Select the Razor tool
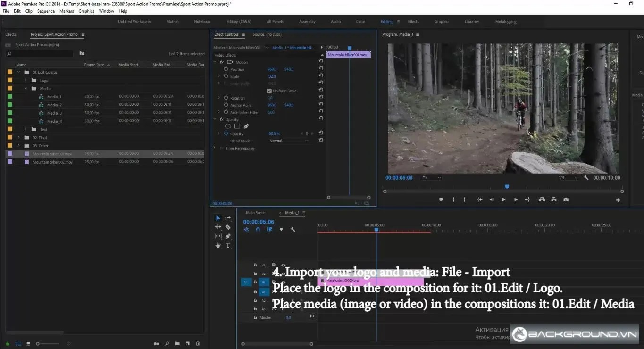This screenshot has height=349, width=644. click(228, 227)
